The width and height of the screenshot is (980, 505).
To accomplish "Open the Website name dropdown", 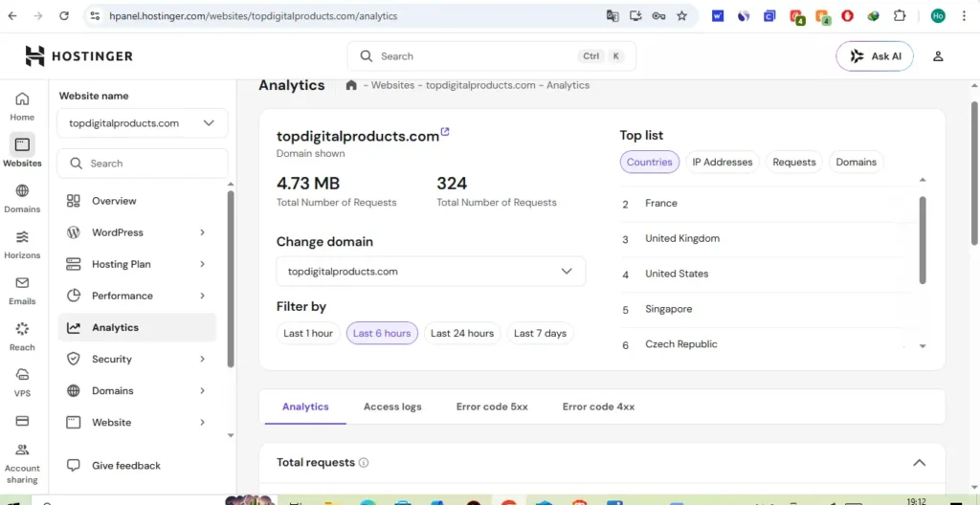I will coord(143,123).
